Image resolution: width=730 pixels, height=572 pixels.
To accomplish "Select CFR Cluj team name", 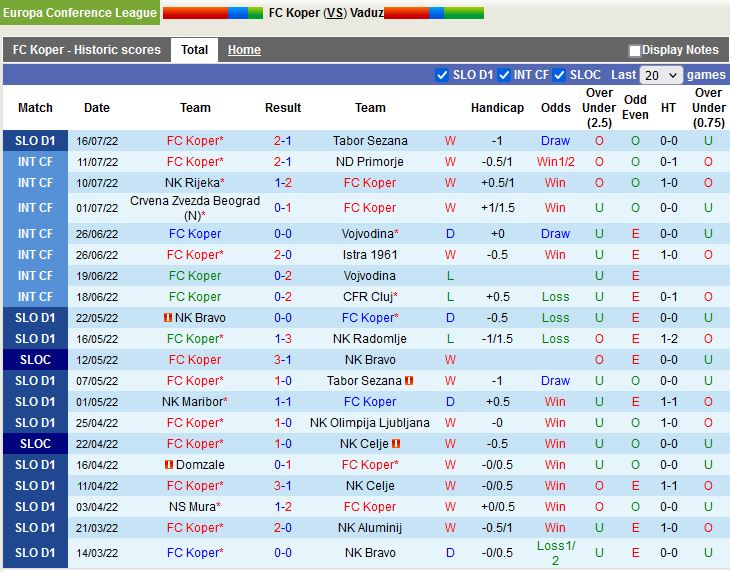I will (368, 296).
